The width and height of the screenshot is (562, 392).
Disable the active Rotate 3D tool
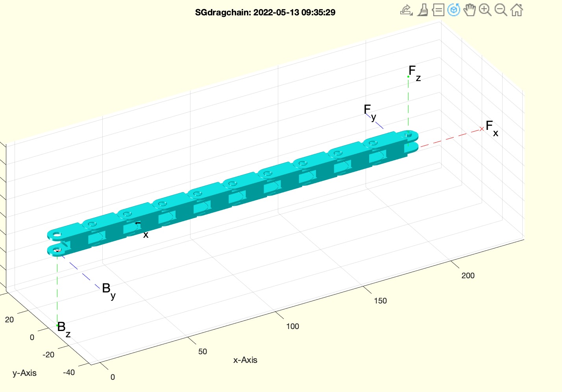pos(454,10)
